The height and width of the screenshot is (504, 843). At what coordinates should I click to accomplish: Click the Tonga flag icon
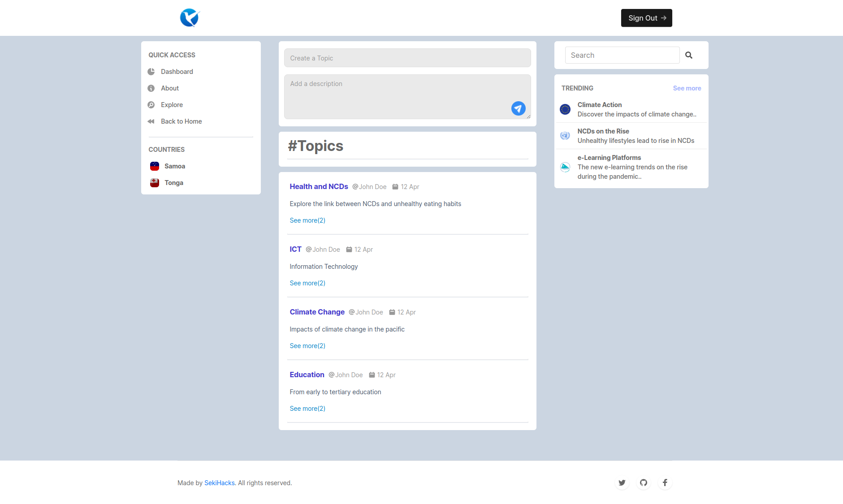coord(155,183)
